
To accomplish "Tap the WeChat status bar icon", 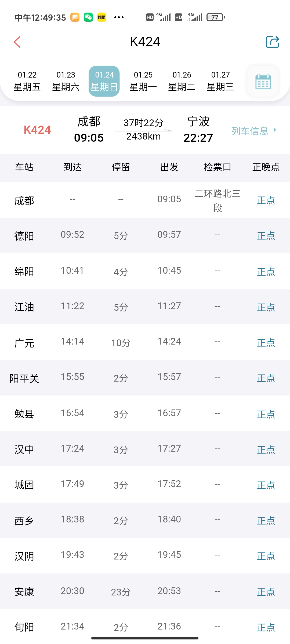I will coord(88,17).
